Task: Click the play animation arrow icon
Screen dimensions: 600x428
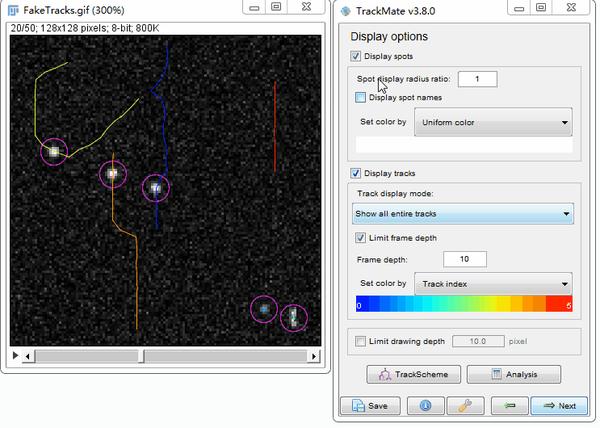Action: click(15, 355)
